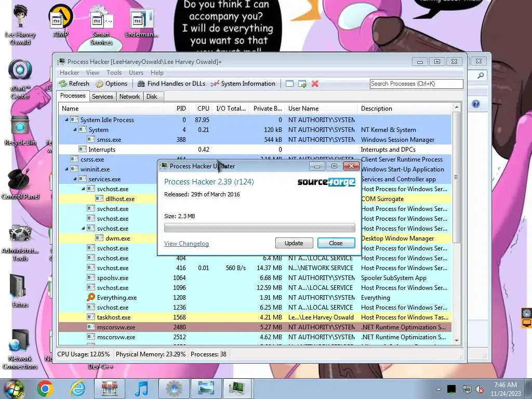Screen dimensions: 532x399
Task: Select the spoolsv.exe process row
Action: tap(255, 278)
